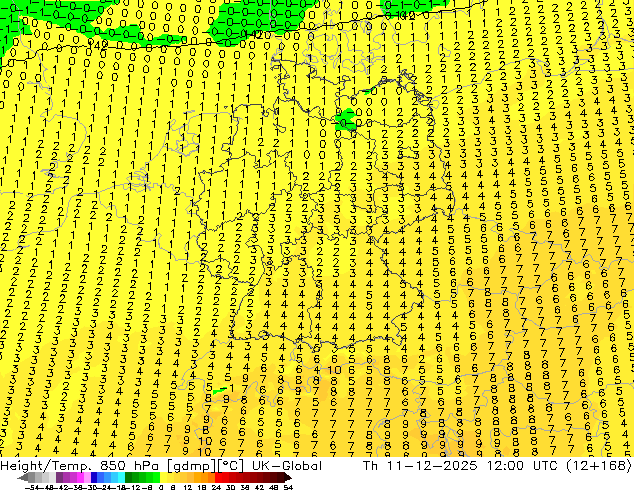
Task: Select the bright yellow legend swatch above 0
Action: pyautogui.click(x=163, y=478)
